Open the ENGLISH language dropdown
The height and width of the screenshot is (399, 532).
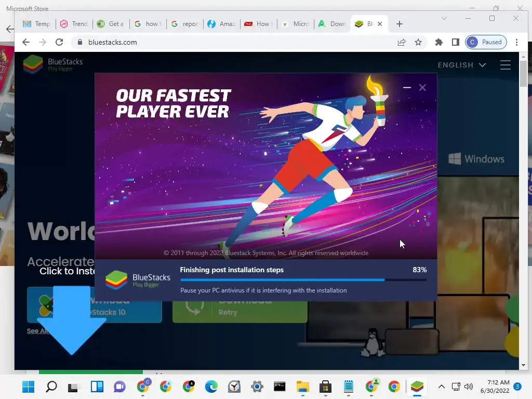pos(462,65)
